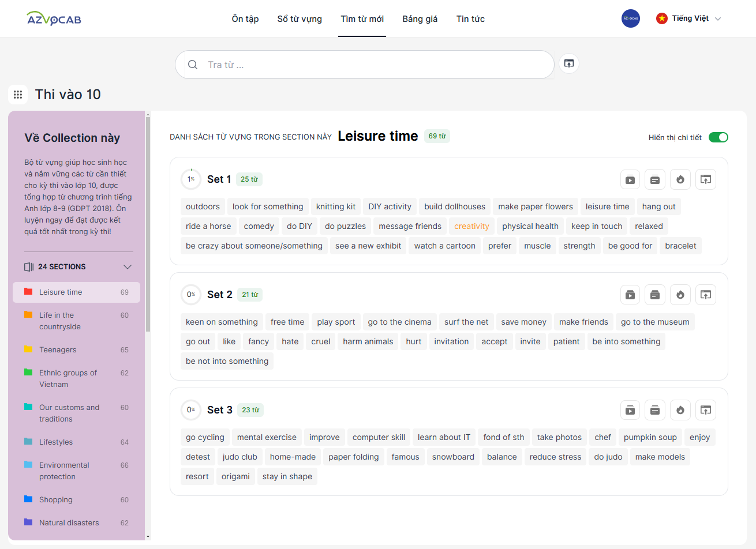The image size is (756, 549).
Task: Click the open-in-window icon for Set 1
Action: coord(706,179)
